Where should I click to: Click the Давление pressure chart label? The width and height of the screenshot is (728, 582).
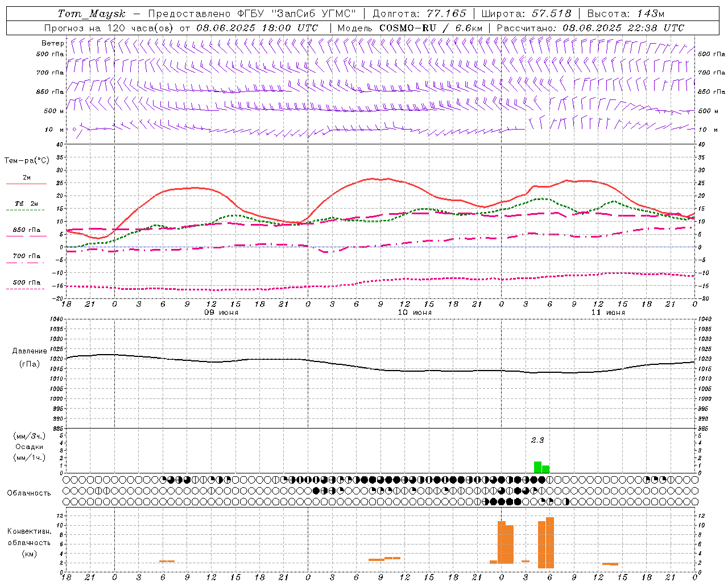[30, 351]
